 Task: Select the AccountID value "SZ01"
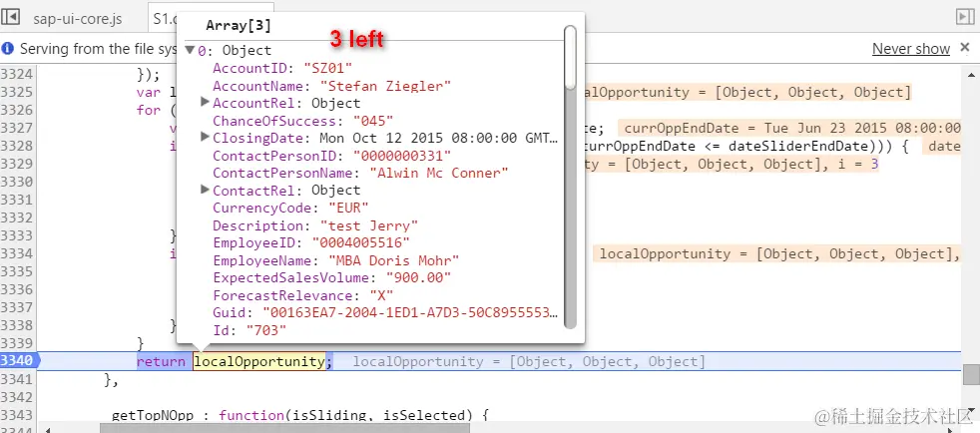coord(328,68)
